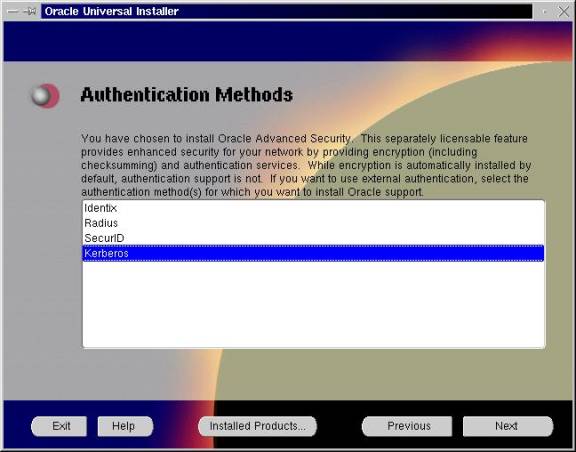Click the pushpin sticky icon in title bar
This screenshot has width=576, height=452.
[x=30, y=11]
